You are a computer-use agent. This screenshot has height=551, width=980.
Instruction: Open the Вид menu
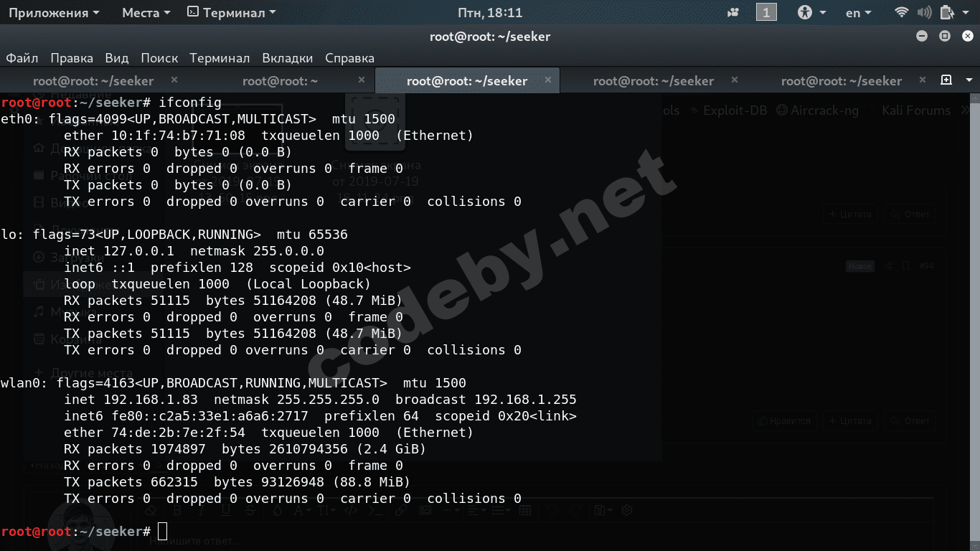tap(117, 58)
